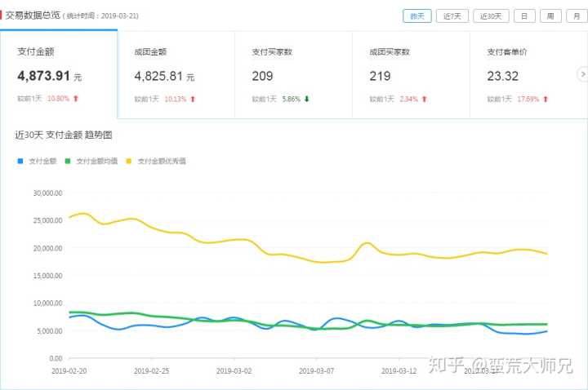Click red up arrow beside 17.69%
588x390 pixels.
click(x=546, y=99)
